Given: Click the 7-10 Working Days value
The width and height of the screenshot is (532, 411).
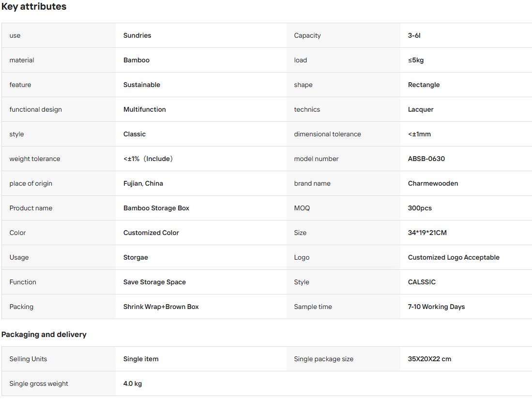Looking at the screenshot, I should click(x=436, y=307).
